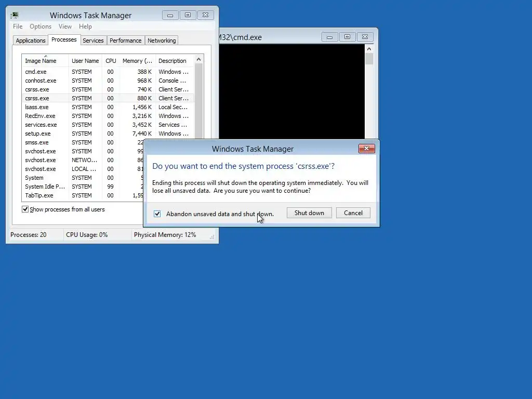The height and width of the screenshot is (399, 532).
Task: Maximize the Windows Task Manager window
Action: tap(188, 15)
